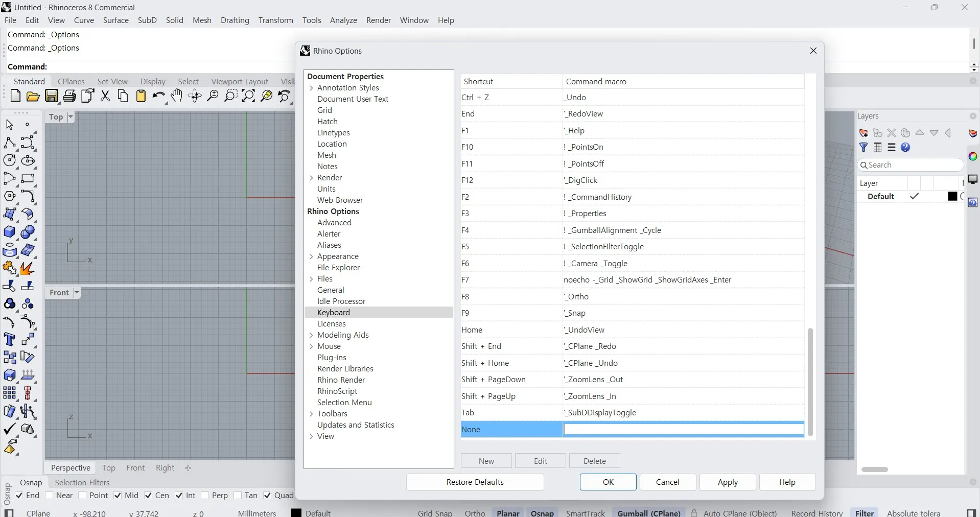The height and width of the screenshot is (517, 980).
Task: Toggle the End osnap checkbox
Action: tap(19, 496)
